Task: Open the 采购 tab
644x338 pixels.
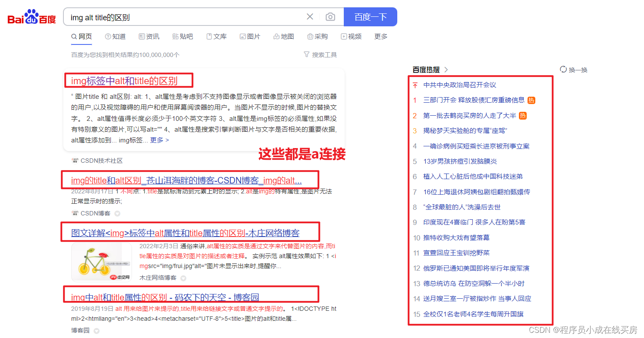Action: (317, 37)
